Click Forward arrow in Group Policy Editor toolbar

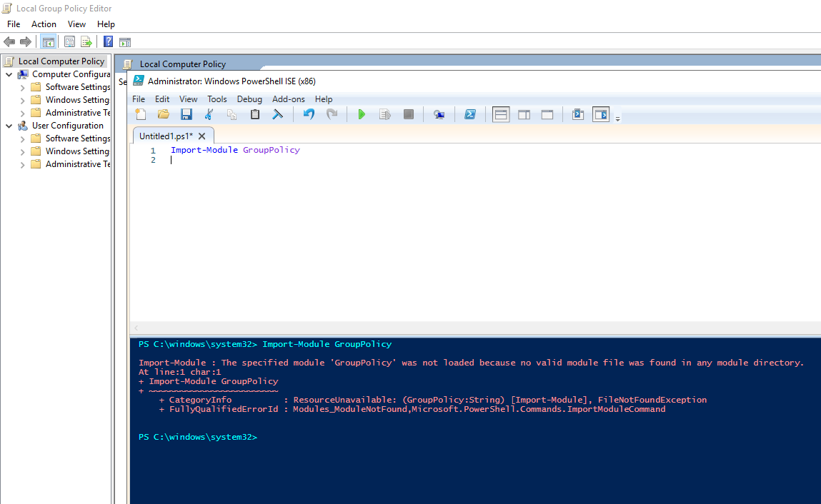pyautogui.click(x=25, y=42)
